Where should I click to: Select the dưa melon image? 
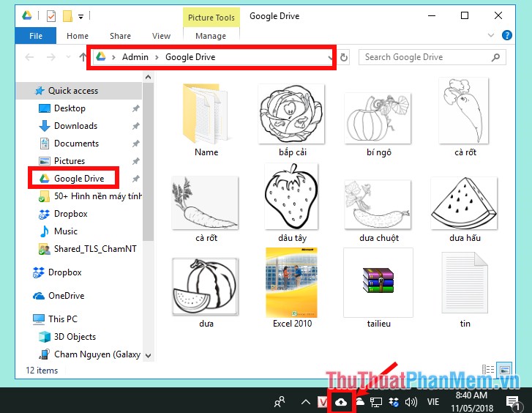click(206, 292)
